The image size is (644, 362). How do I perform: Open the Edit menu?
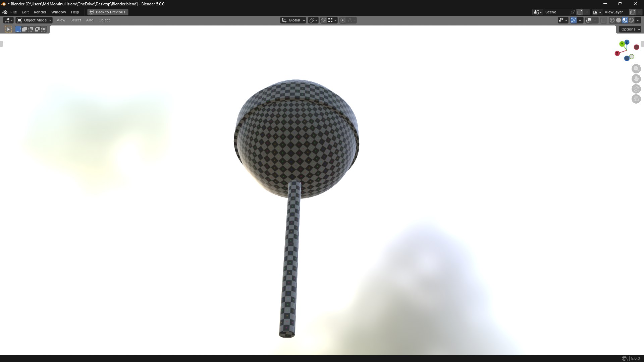click(x=25, y=12)
